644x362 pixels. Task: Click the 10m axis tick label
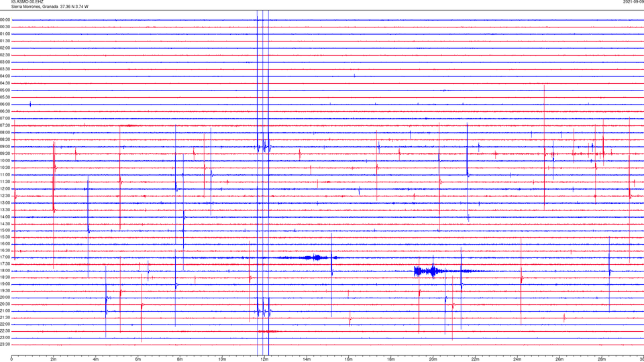tap(222, 359)
